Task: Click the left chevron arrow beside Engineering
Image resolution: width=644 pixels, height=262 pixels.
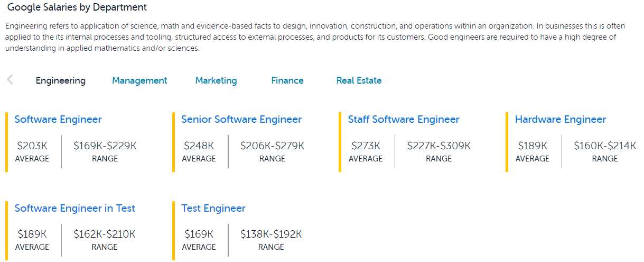Action: 10,80
